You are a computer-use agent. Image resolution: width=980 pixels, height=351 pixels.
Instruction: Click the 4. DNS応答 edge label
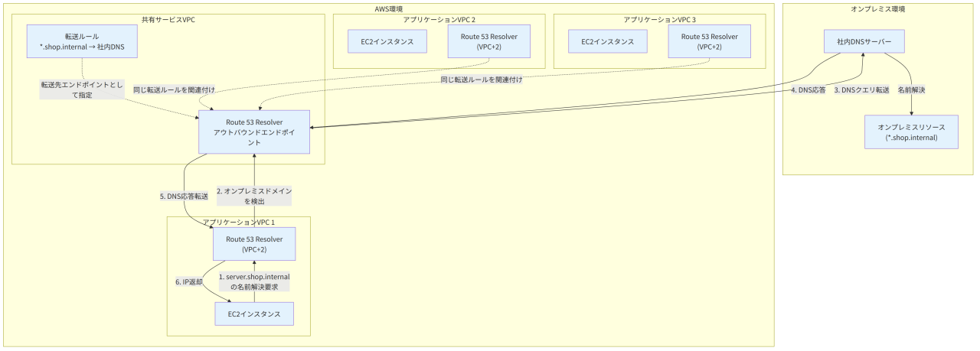807,89
